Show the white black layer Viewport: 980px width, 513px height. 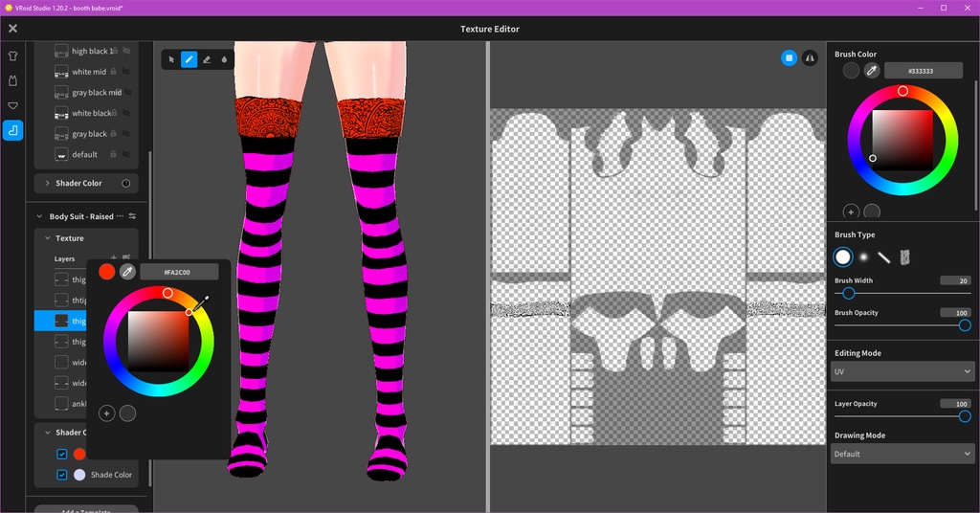[x=126, y=113]
